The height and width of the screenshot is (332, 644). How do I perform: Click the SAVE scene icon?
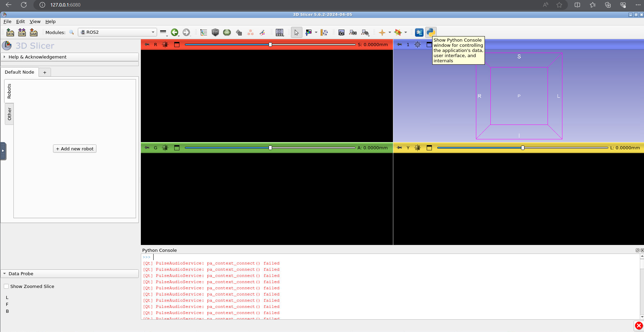pyautogui.click(x=34, y=32)
